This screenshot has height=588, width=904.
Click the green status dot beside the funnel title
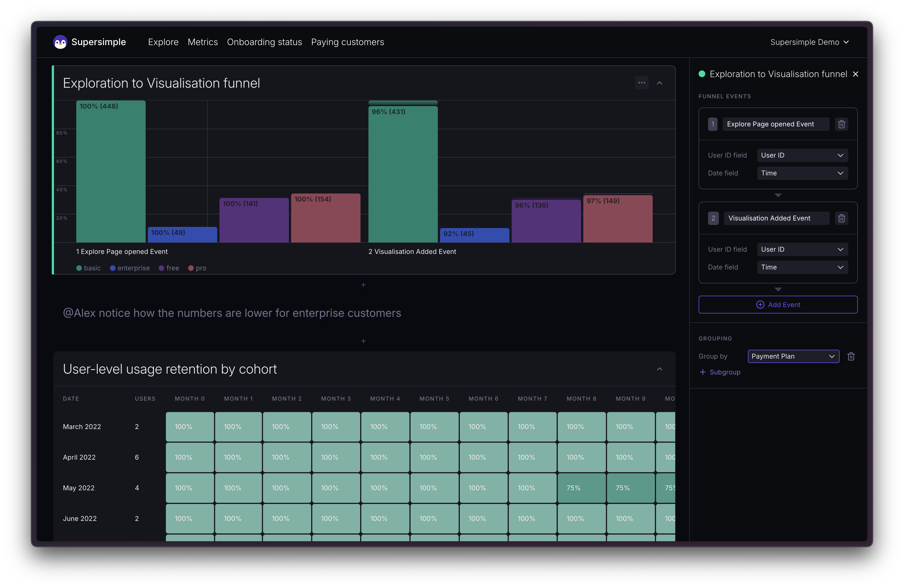tap(702, 74)
